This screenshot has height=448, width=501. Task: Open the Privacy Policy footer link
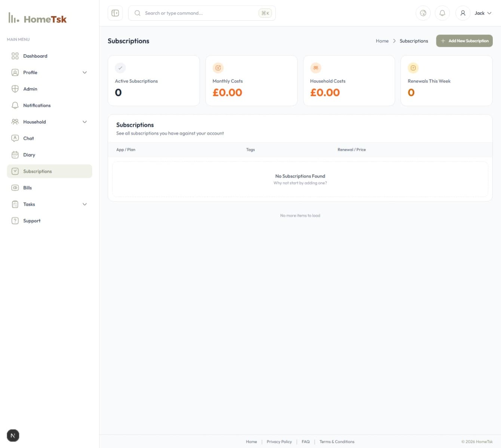pyautogui.click(x=279, y=442)
